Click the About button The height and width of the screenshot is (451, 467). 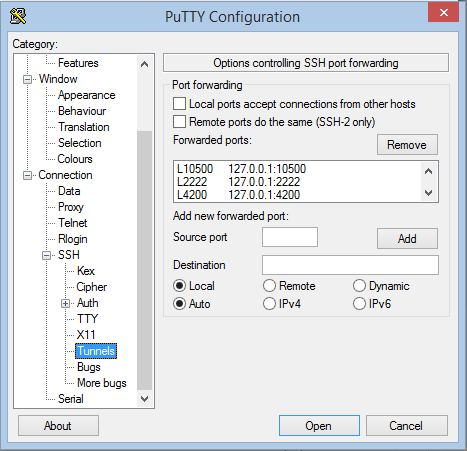point(58,426)
